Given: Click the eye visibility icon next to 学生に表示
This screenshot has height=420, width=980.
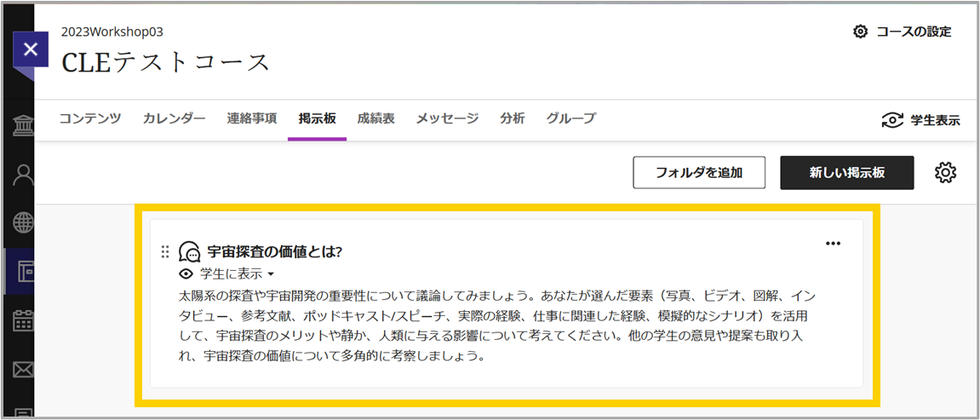Looking at the screenshot, I should [186, 273].
